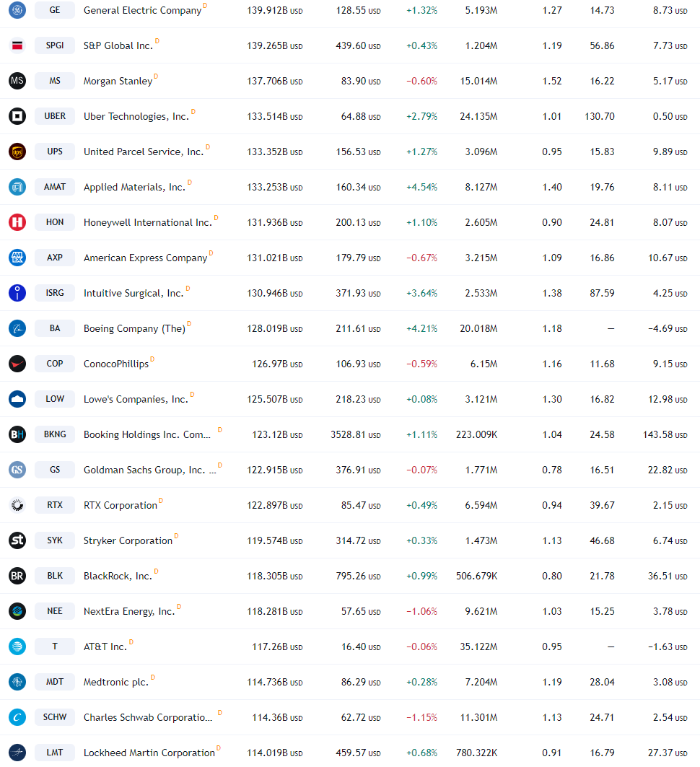Click the UPS shield logo icon

coord(17,152)
